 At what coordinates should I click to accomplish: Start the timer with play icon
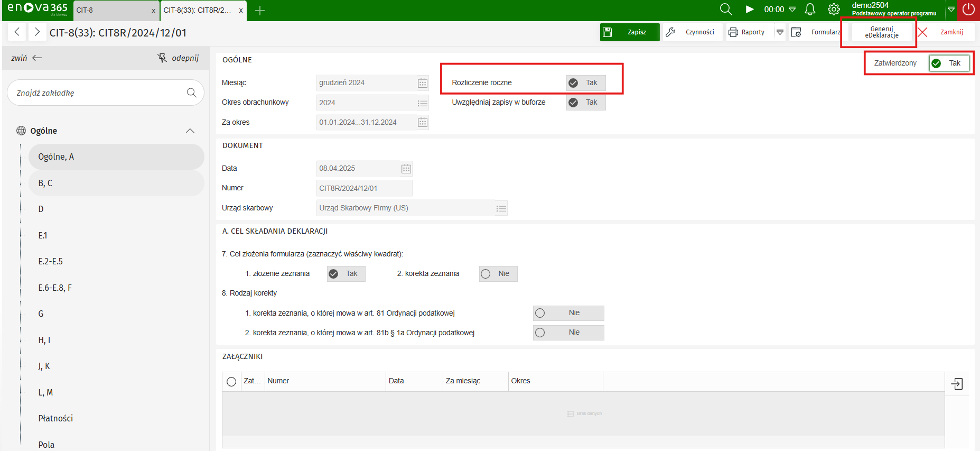(x=749, y=10)
